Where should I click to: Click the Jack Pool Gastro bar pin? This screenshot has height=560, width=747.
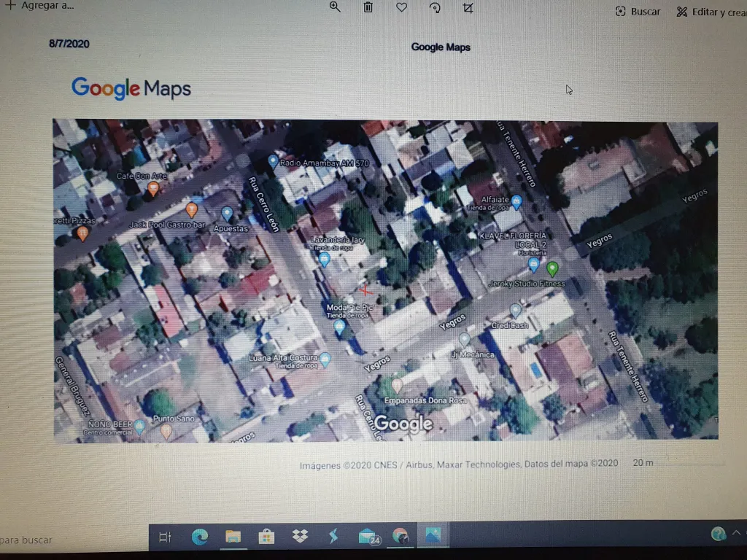point(192,209)
